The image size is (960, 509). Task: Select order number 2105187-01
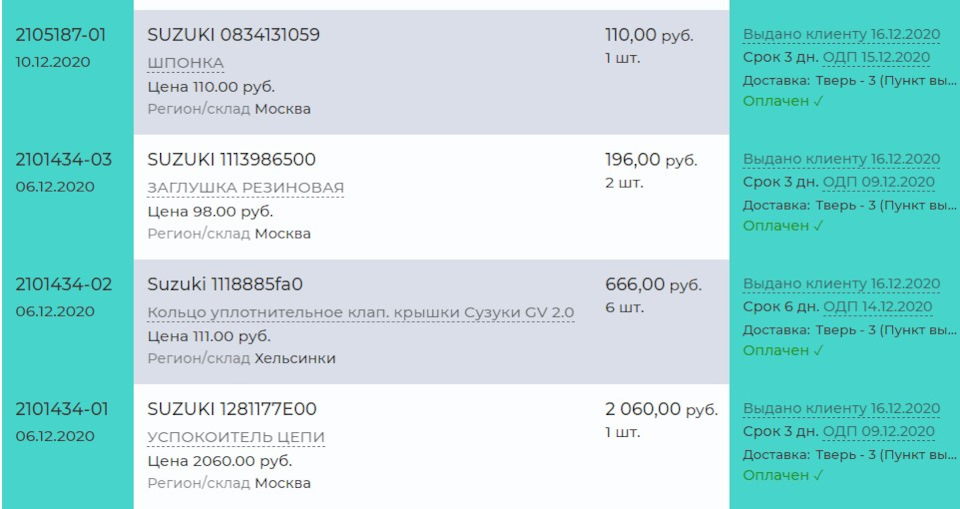click(61, 35)
